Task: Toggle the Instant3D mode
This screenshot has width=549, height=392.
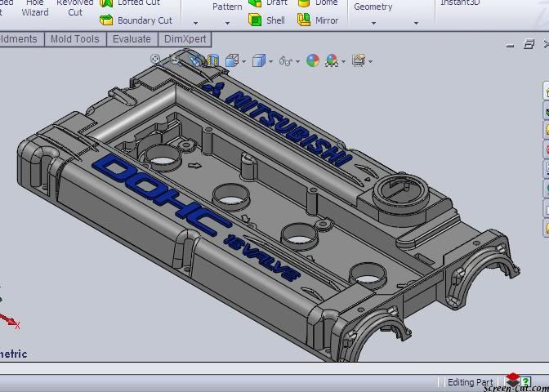Action: click(460, 3)
